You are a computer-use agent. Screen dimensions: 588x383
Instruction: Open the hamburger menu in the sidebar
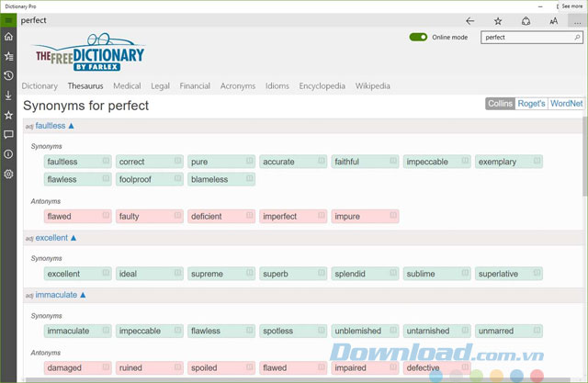[8, 20]
